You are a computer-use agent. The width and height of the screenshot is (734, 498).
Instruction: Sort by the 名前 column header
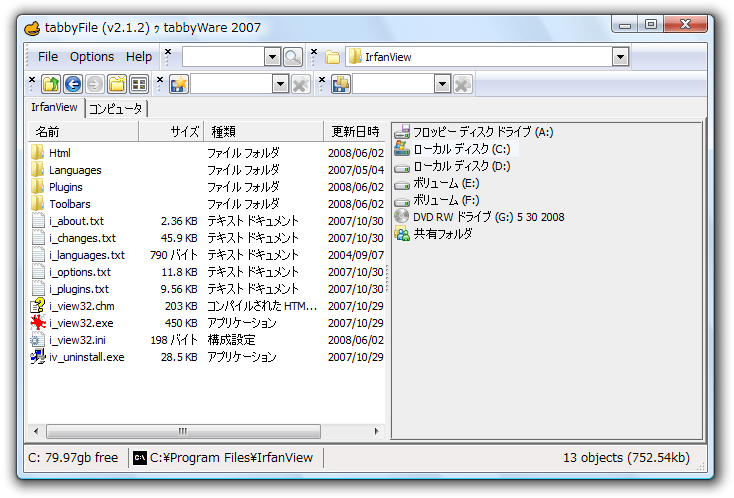click(83, 132)
